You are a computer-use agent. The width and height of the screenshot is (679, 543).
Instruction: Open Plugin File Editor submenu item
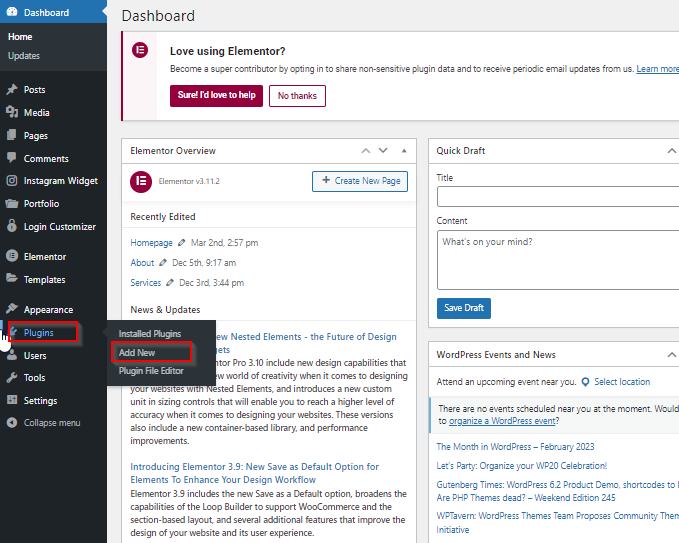(151, 371)
